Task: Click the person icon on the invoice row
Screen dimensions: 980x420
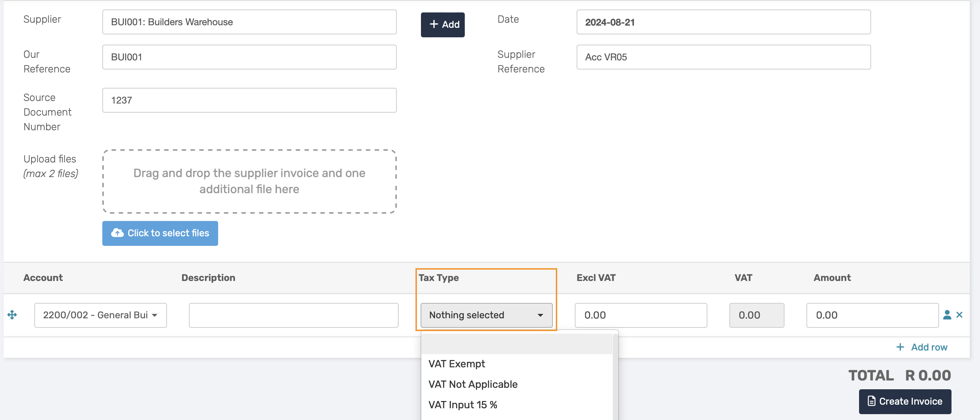Action: pyautogui.click(x=947, y=315)
